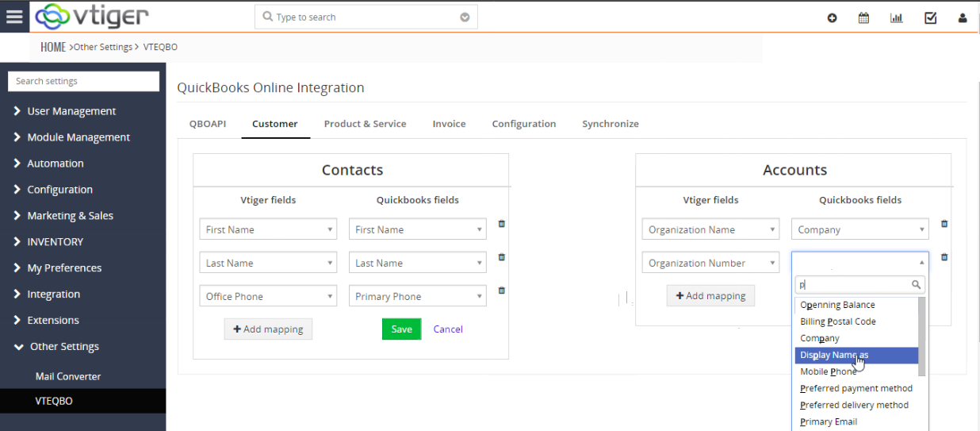Viewport: 980px width, 431px height.
Task: Open Company Quickbooks field dropdown
Action: (x=859, y=229)
